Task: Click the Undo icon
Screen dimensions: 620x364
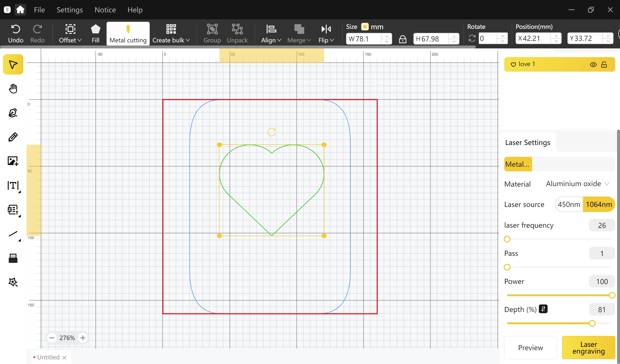Action: tap(16, 29)
